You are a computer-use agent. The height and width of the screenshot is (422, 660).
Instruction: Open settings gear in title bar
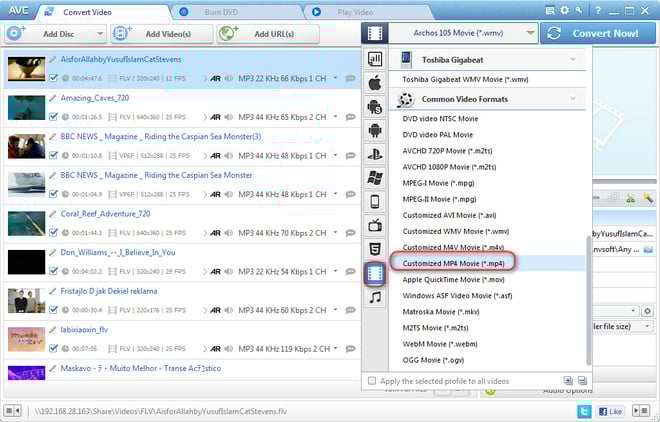tap(564, 10)
